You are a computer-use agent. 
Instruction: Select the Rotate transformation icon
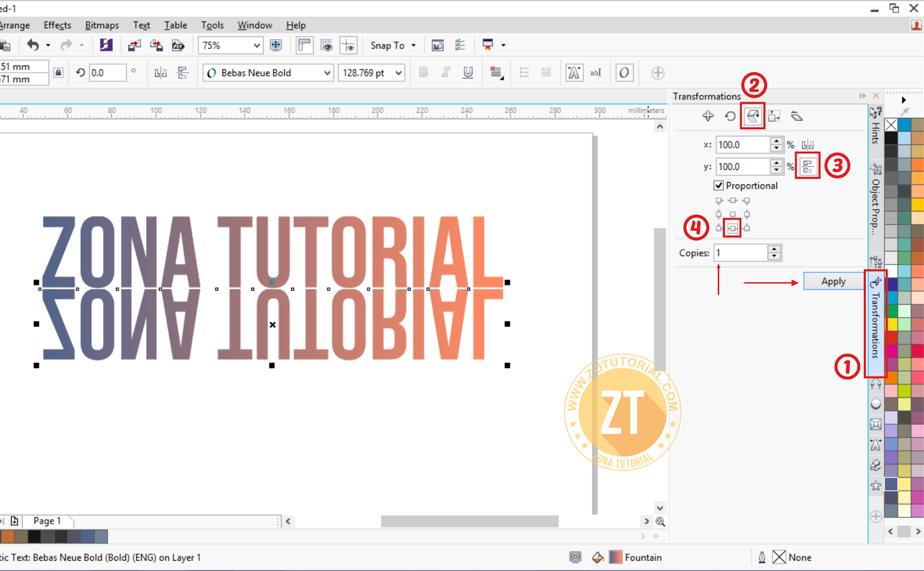729,116
